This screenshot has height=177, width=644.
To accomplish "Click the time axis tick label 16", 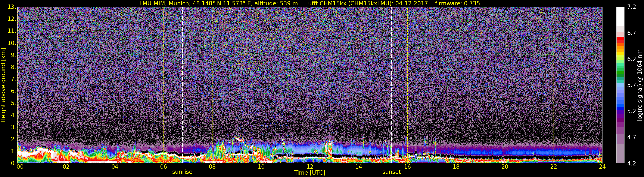I will [x=407, y=167].
